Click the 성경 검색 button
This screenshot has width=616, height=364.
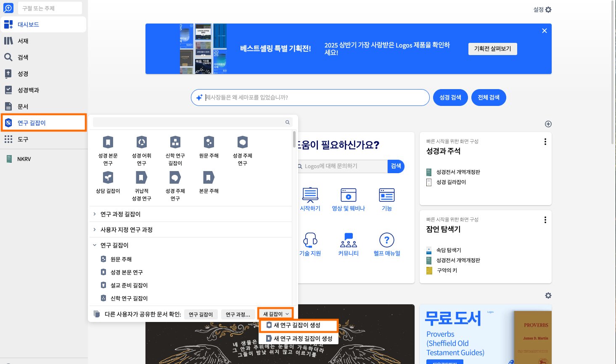point(450,98)
